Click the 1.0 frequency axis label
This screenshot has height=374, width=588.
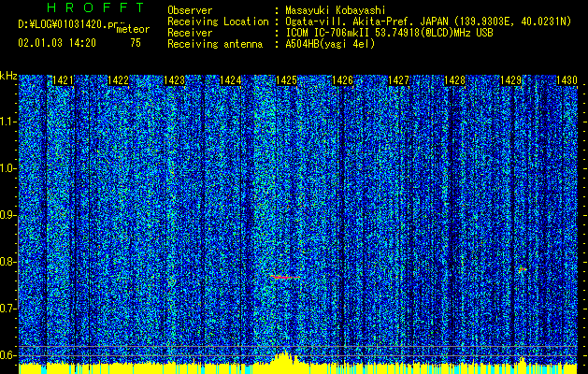(x=8, y=168)
